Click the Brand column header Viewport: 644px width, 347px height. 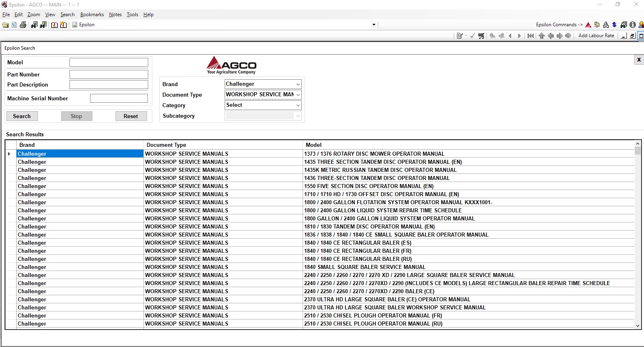pyautogui.click(x=80, y=145)
